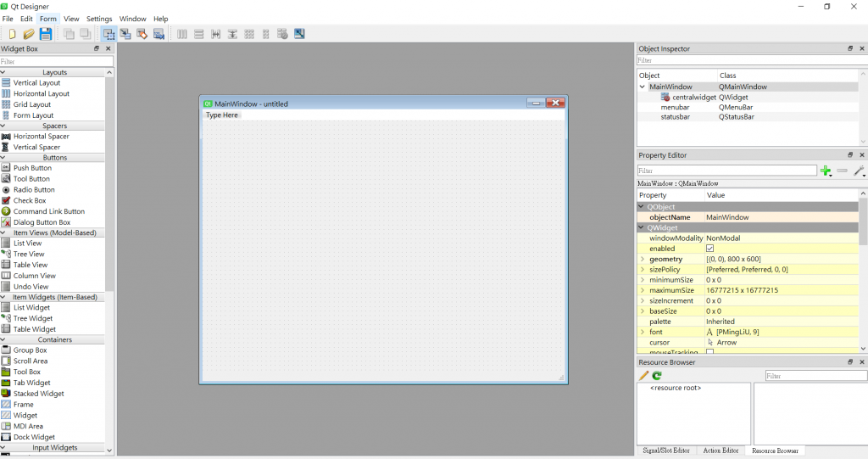Click the Bring to Front toolbar icon
The height and width of the screenshot is (459, 868).
click(86, 35)
